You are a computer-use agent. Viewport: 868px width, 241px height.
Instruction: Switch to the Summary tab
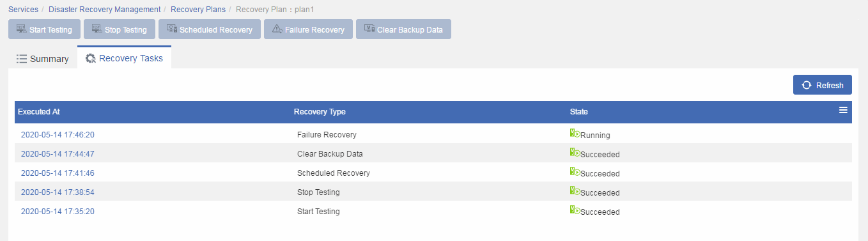(42, 59)
